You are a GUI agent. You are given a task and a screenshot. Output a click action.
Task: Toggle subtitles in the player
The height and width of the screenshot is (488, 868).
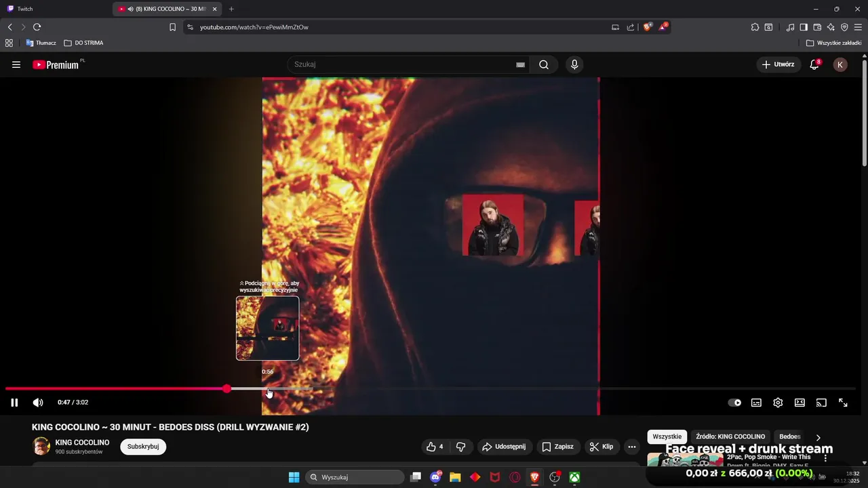point(756,403)
